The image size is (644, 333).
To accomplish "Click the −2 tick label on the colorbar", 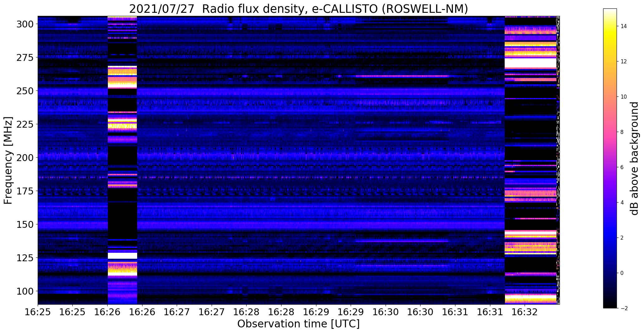I will pos(624,308).
